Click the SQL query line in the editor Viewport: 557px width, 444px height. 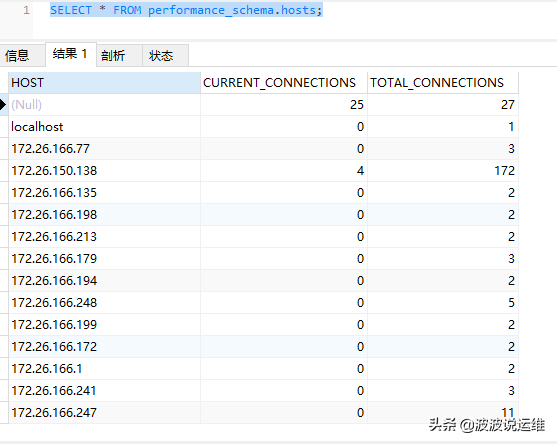(x=186, y=10)
